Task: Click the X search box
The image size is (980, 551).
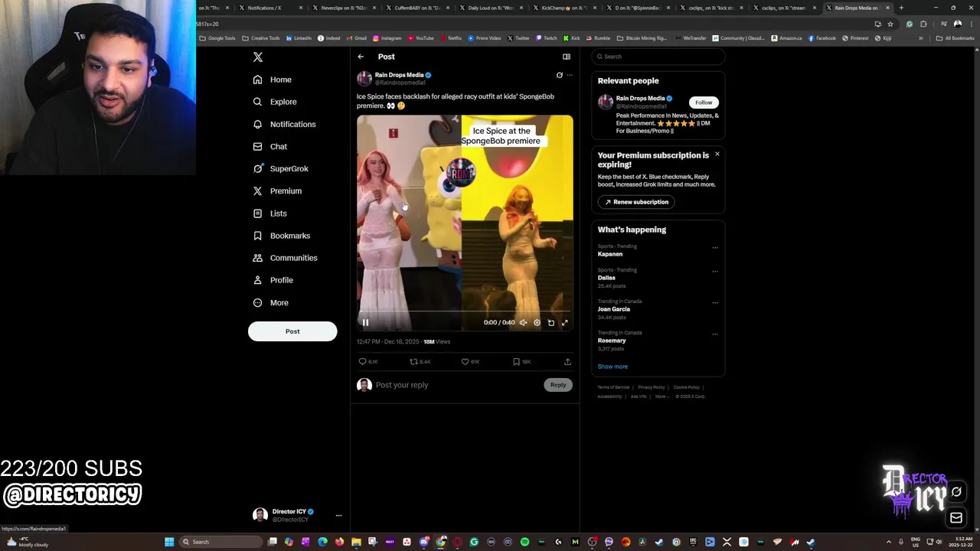Action: tap(658, 57)
